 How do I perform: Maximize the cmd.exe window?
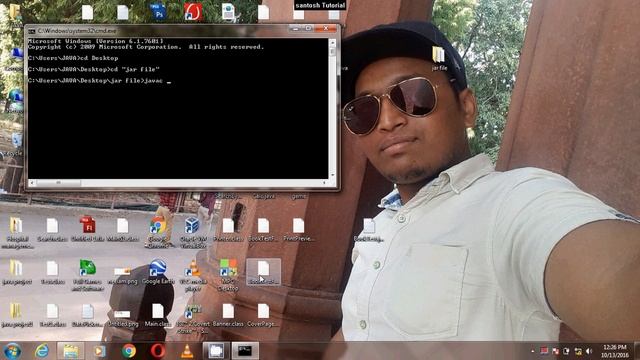309,28
